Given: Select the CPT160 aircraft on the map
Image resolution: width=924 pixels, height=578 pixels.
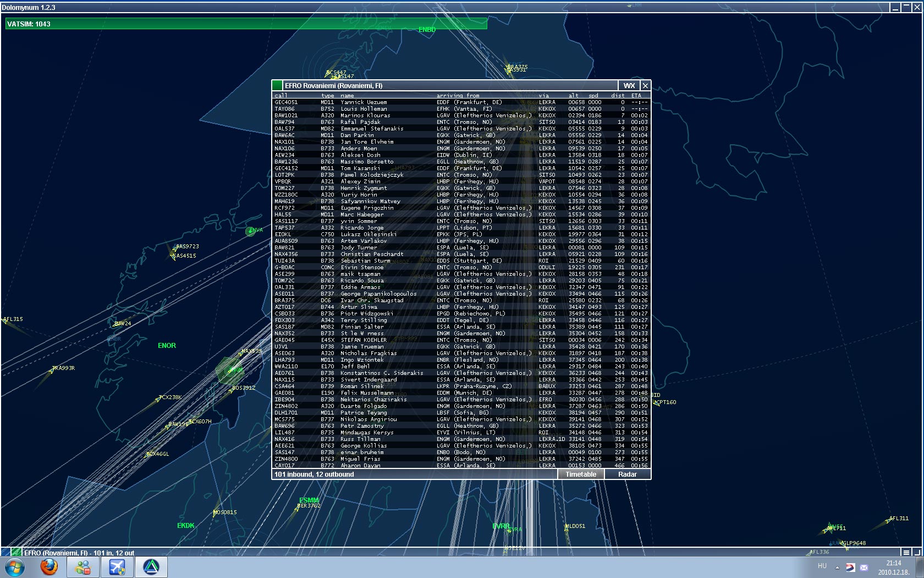Looking at the screenshot, I should (665, 402).
